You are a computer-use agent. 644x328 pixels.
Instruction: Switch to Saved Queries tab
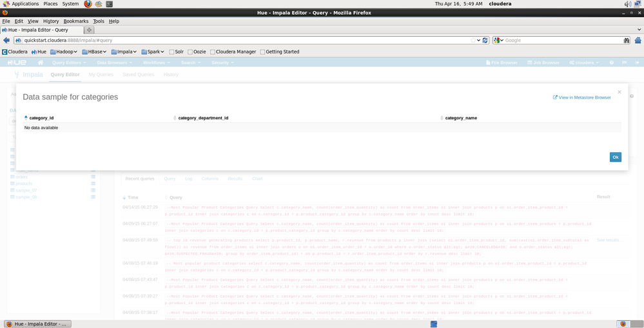(139, 75)
